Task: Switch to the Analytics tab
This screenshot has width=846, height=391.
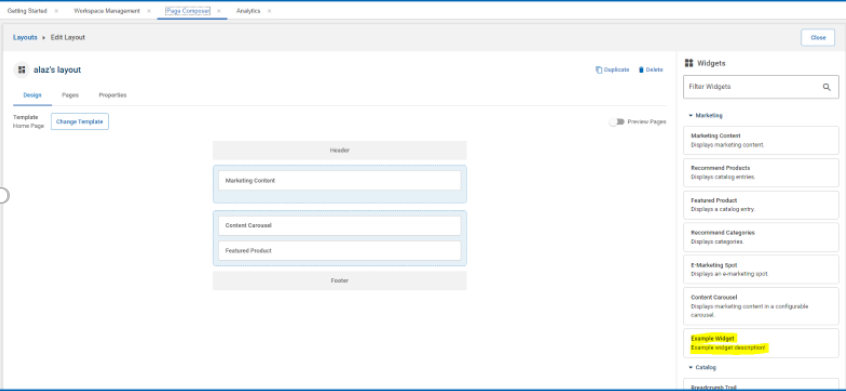Action: [248, 11]
